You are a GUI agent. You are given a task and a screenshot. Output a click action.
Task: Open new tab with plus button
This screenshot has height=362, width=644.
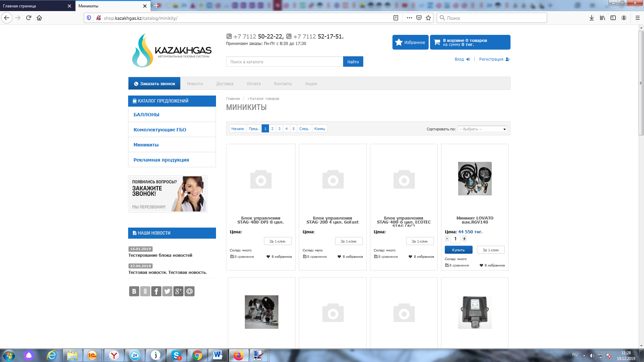pyautogui.click(x=156, y=5)
